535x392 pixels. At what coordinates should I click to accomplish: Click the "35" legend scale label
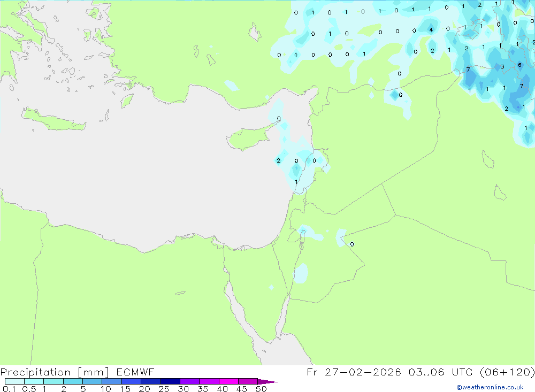(203, 389)
